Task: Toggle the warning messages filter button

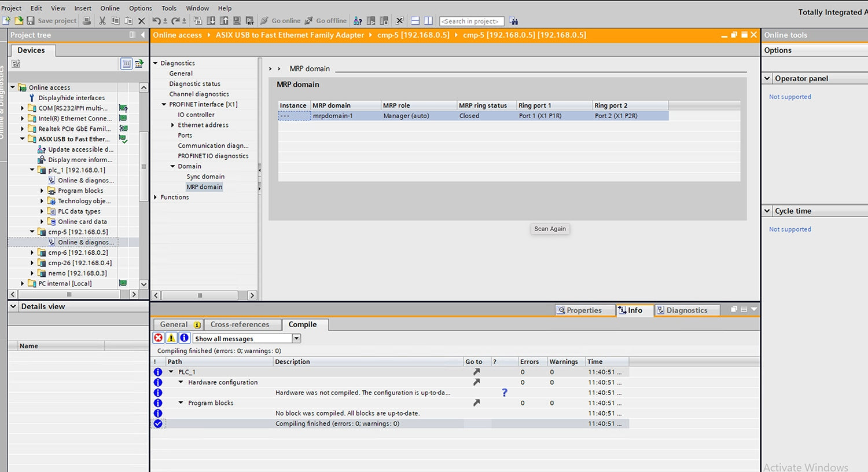Action: (171, 338)
